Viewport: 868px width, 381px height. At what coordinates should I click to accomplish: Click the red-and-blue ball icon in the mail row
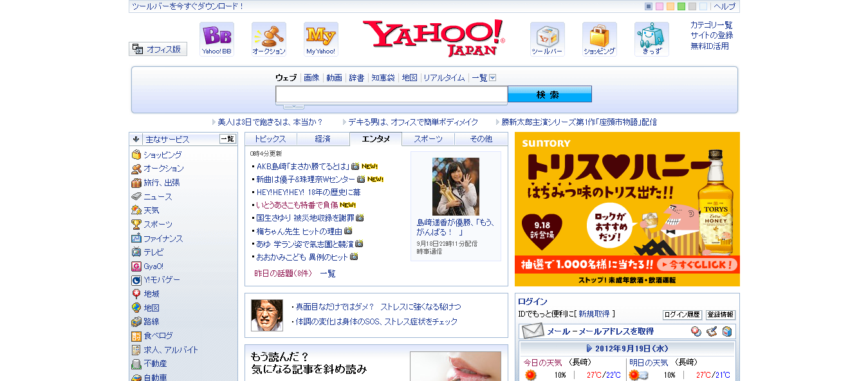[696, 331]
